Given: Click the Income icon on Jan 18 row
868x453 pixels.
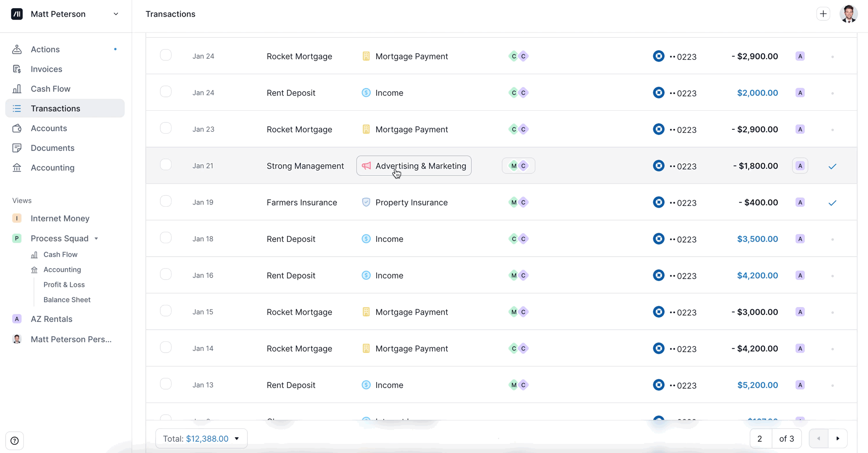Looking at the screenshot, I should [366, 239].
